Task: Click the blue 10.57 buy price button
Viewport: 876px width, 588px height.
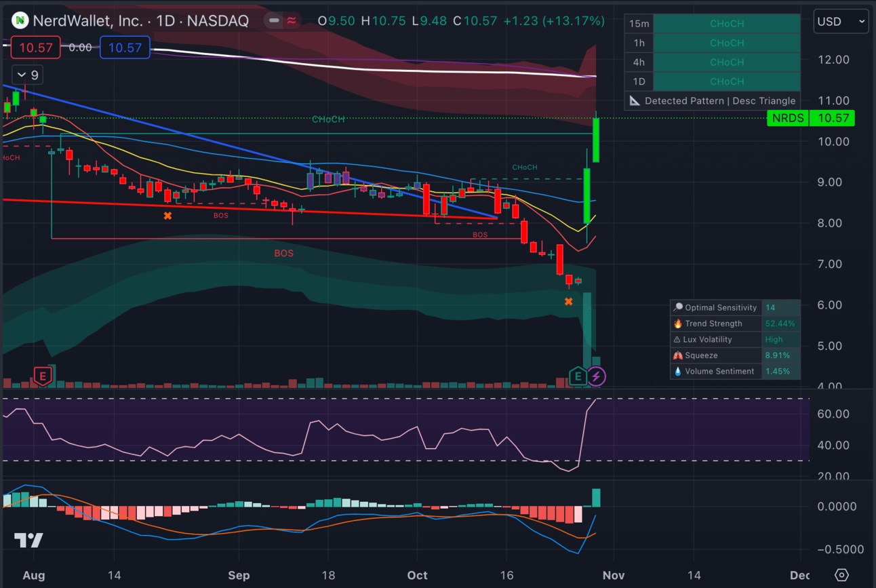Action: pos(125,47)
